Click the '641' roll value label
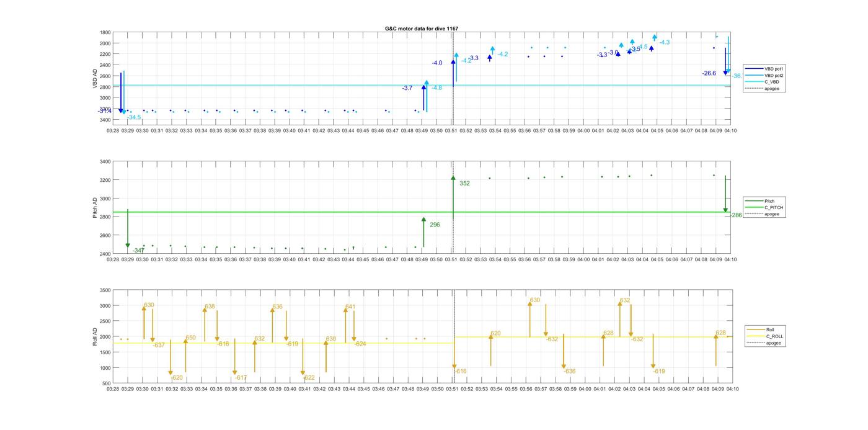The image size is (868, 430). point(350,307)
